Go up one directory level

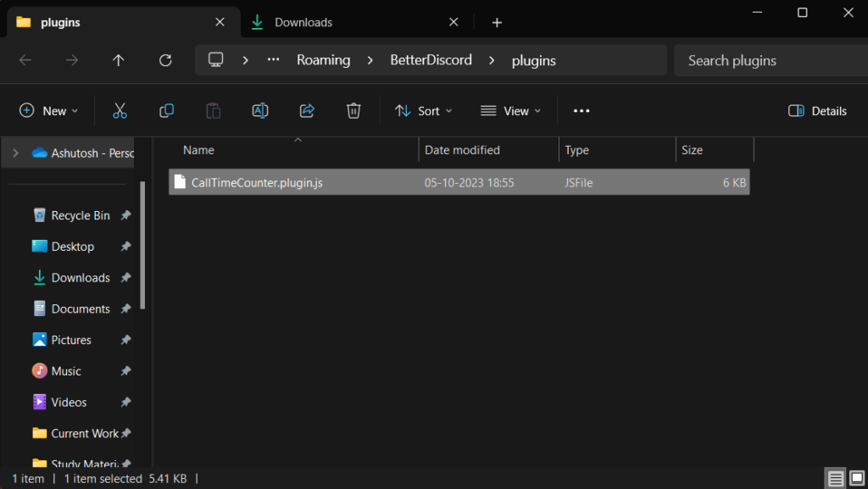click(x=119, y=60)
